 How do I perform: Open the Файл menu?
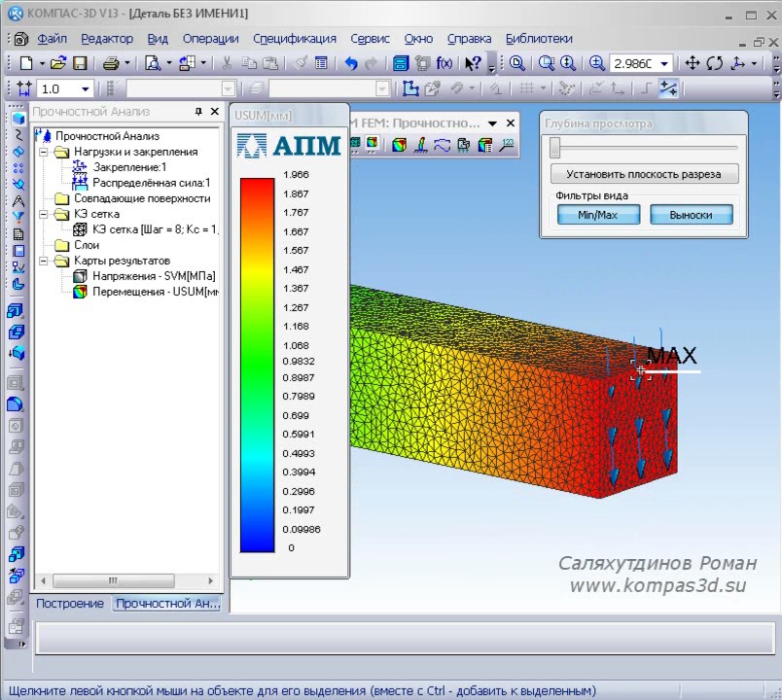pos(52,39)
